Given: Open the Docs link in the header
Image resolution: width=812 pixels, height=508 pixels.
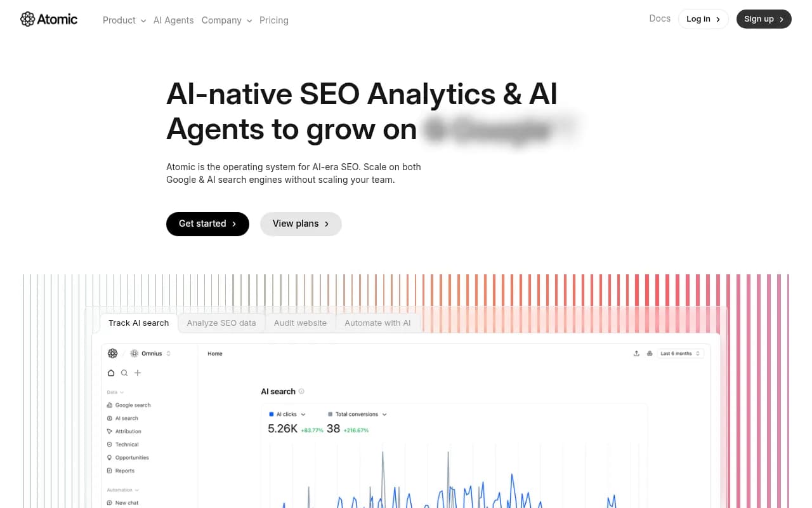Looking at the screenshot, I should point(660,18).
